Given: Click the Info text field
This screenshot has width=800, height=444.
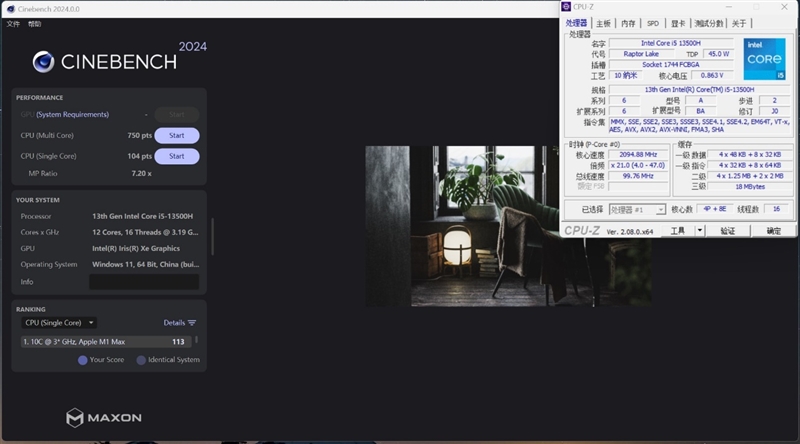Looking at the screenshot, I should pyautogui.click(x=144, y=282).
